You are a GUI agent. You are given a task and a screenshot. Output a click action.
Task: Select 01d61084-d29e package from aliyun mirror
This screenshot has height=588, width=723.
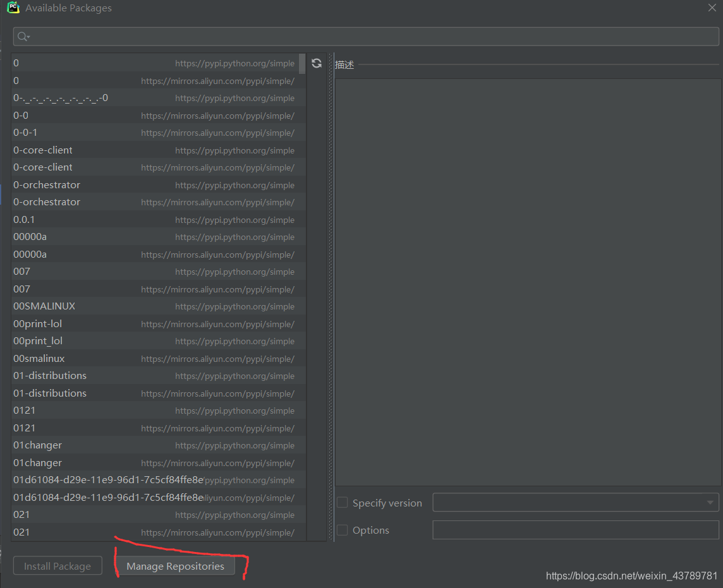159,497
